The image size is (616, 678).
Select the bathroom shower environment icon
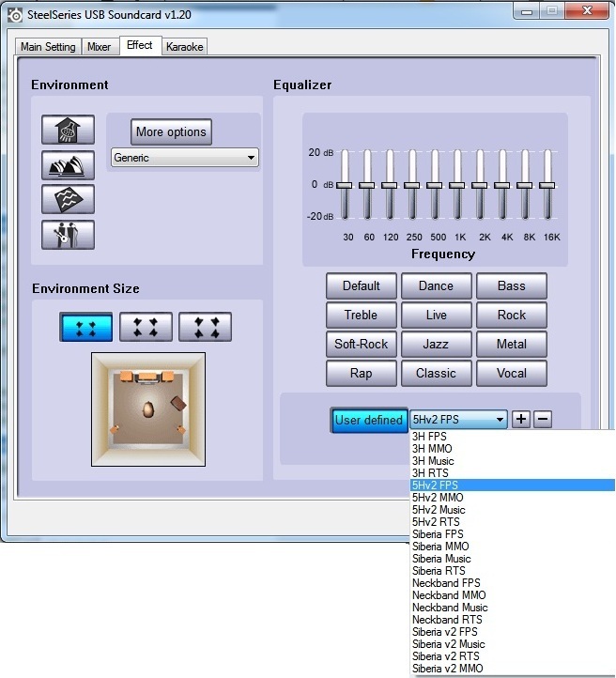[68, 131]
